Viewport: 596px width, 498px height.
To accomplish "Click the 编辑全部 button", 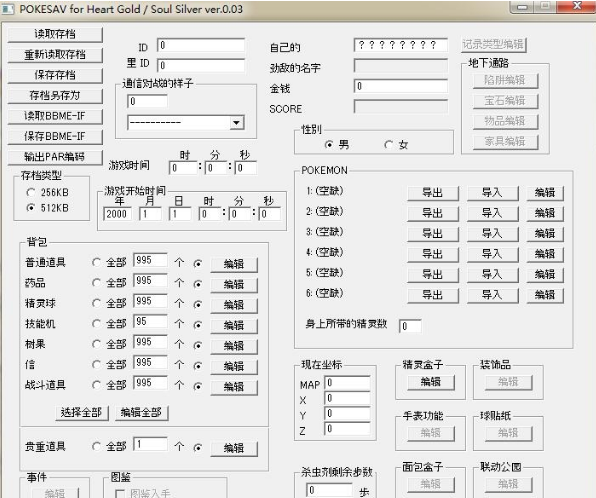I will (141, 413).
